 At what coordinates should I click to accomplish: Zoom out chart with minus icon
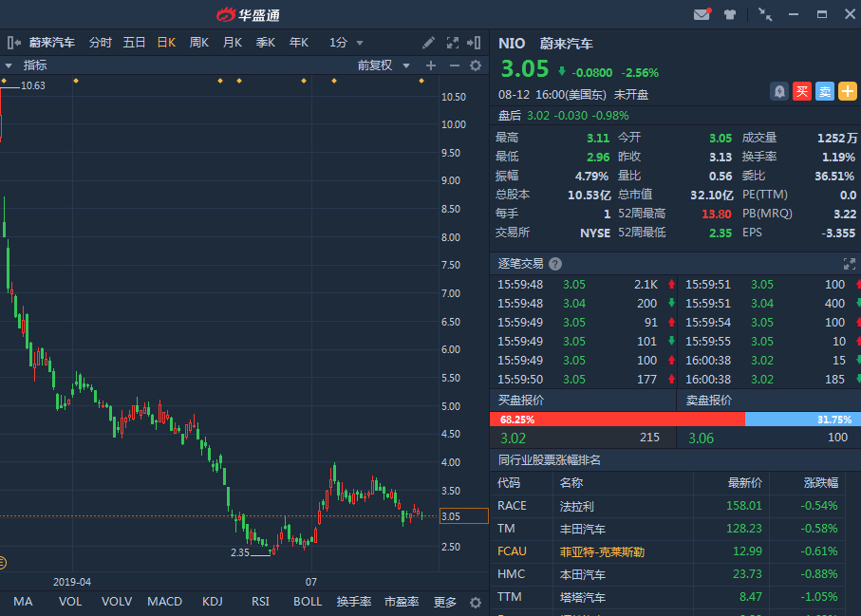[454, 65]
